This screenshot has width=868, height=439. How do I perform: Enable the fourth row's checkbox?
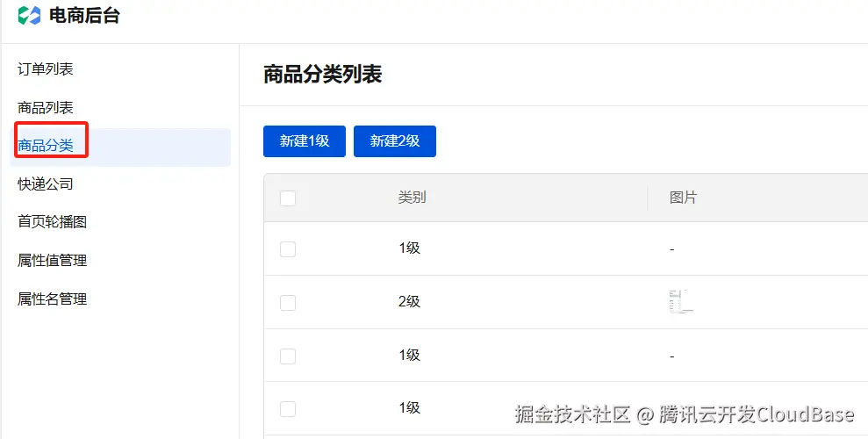(288, 409)
